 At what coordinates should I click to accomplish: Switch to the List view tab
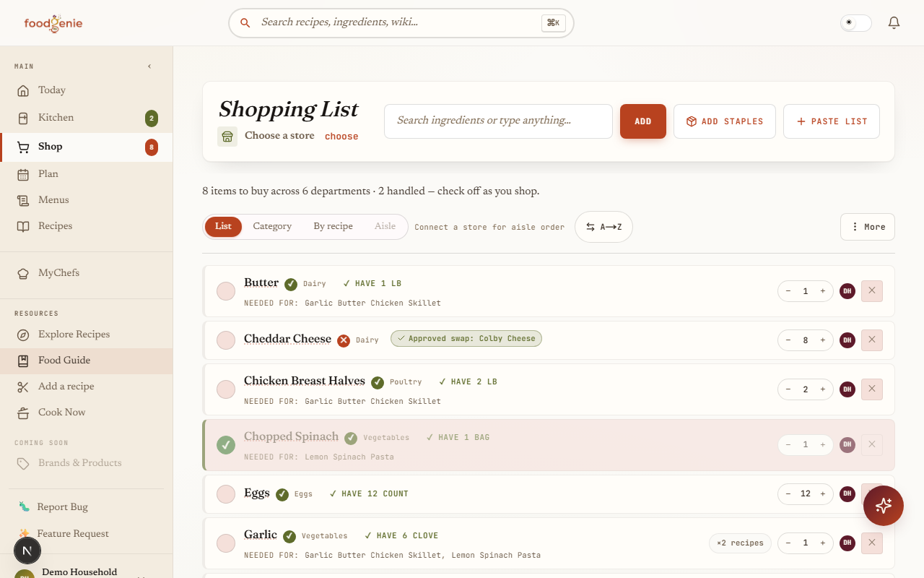point(223,227)
